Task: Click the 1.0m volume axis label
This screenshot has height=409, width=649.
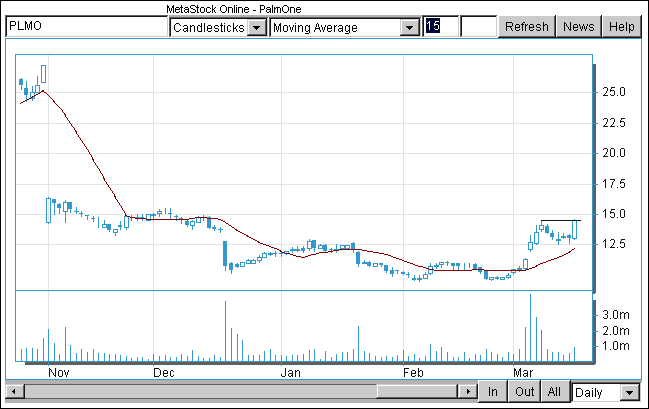Action: coord(615,346)
